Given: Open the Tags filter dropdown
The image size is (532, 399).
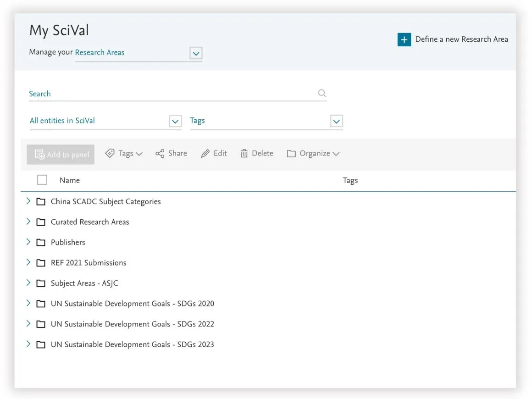Looking at the screenshot, I should [336, 121].
